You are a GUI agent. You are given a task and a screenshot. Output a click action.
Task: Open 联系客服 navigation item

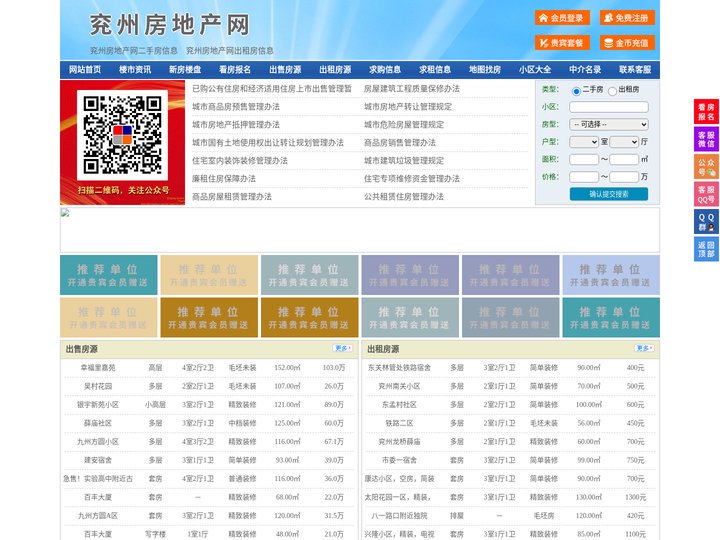point(635,70)
